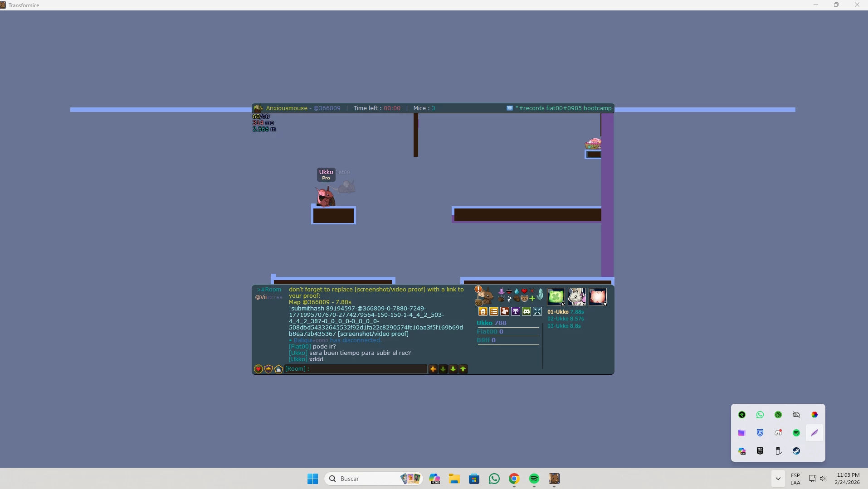Image resolution: width=868 pixels, height=489 pixels.
Task: Open the ESP LAA language switcher
Action: (x=795, y=479)
